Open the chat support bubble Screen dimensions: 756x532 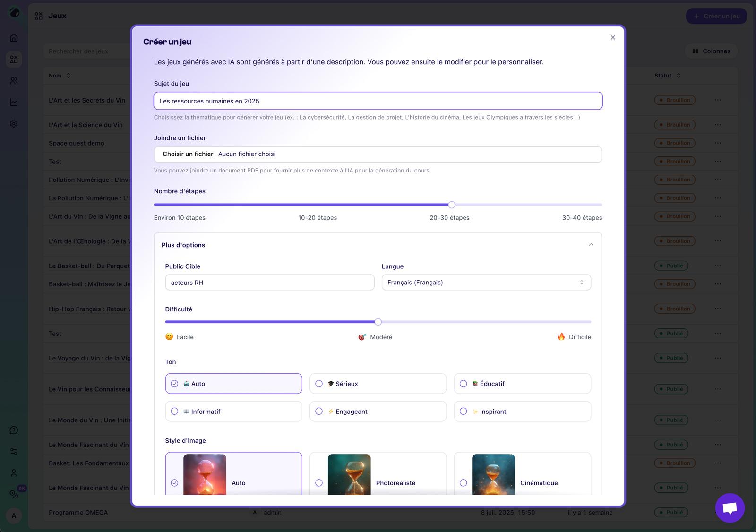(x=730, y=508)
